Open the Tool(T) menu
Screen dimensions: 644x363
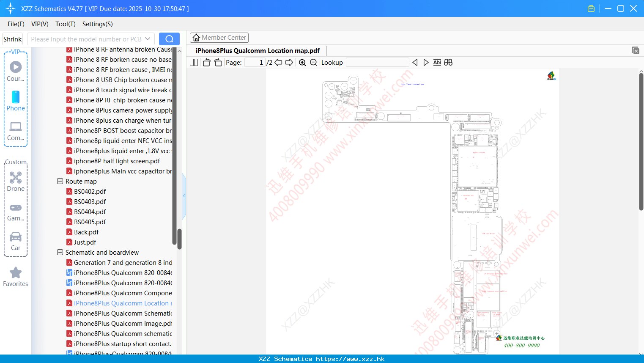pyautogui.click(x=66, y=24)
